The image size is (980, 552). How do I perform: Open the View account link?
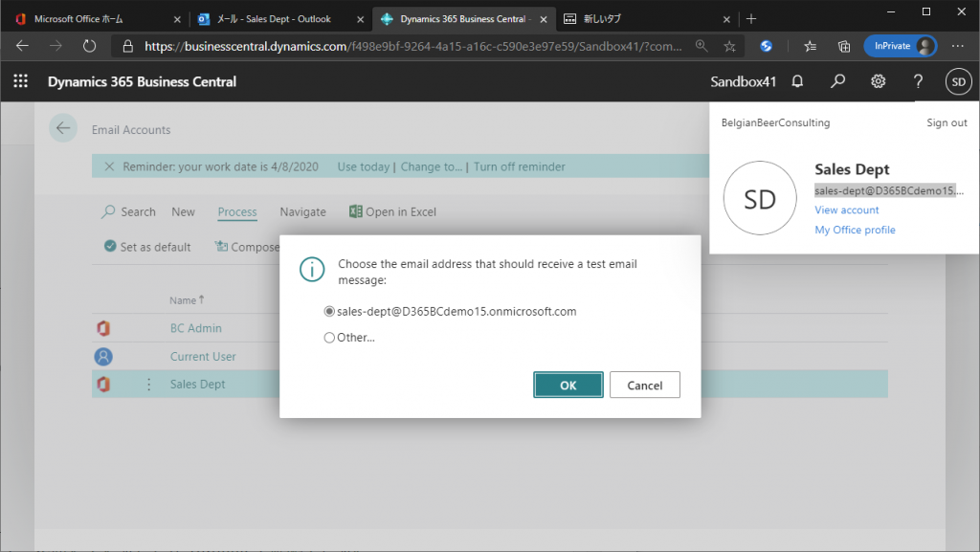(846, 210)
